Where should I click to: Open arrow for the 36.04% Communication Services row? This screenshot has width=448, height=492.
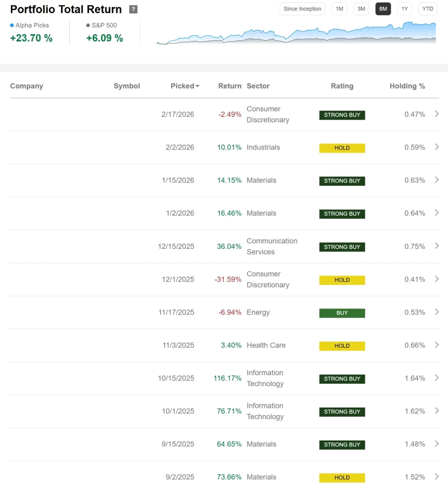tap(436, 246)
